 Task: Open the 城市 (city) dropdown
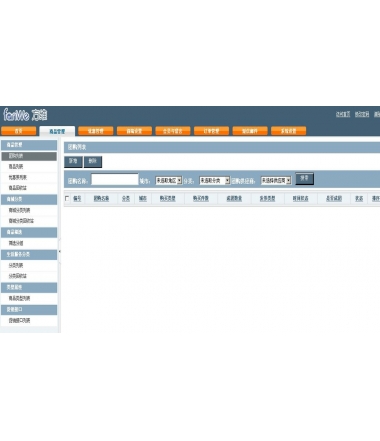[169, 181]
